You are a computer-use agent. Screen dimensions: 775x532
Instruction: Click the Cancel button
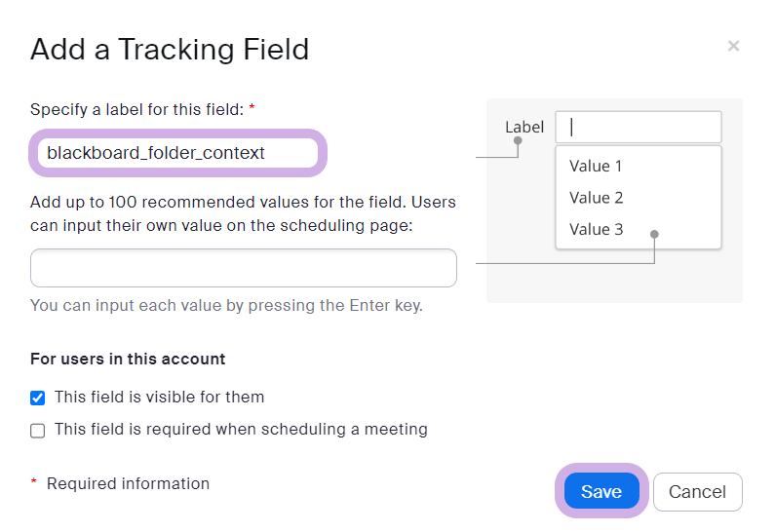697,492
